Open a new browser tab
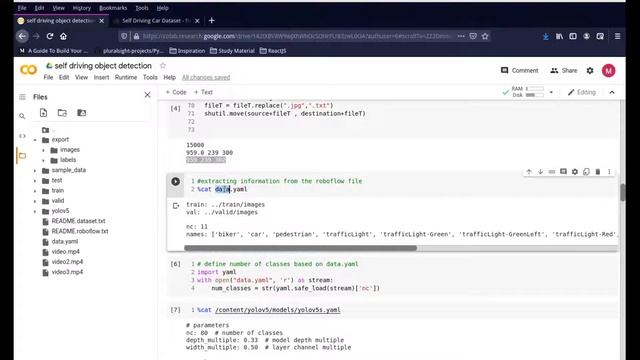The height and width of the screenshot is (360, 640). (211, 20)
